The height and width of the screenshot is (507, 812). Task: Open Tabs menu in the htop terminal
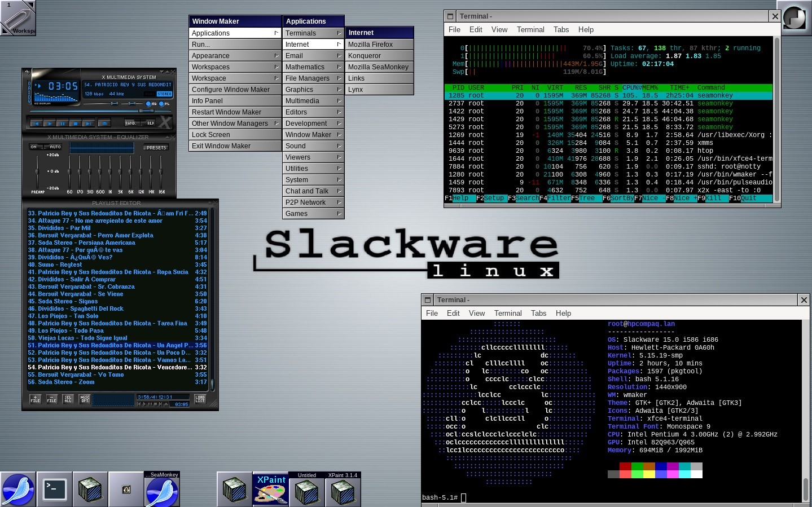(x=561, y=29)
